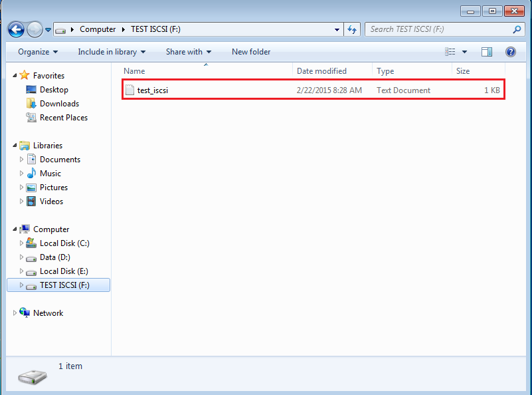Collapse the Libraries group
Screen dimensions: 532x395
pyautogui.click(x=15, y=146)
